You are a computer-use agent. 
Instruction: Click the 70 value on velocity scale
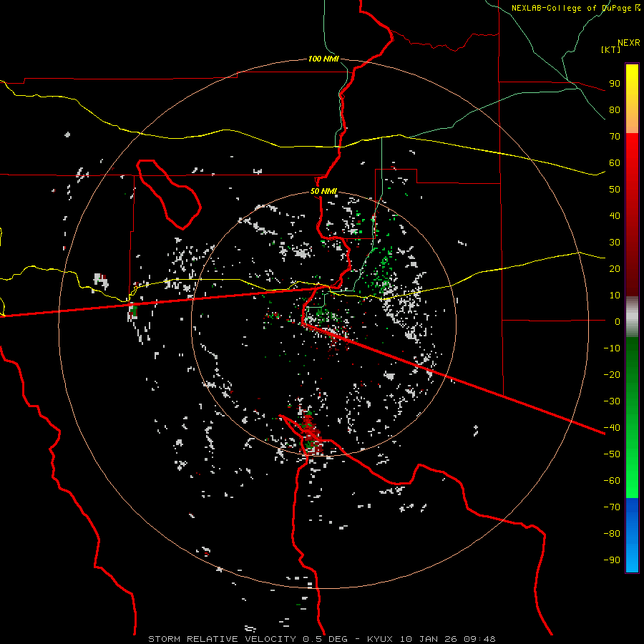pos(615,137)
